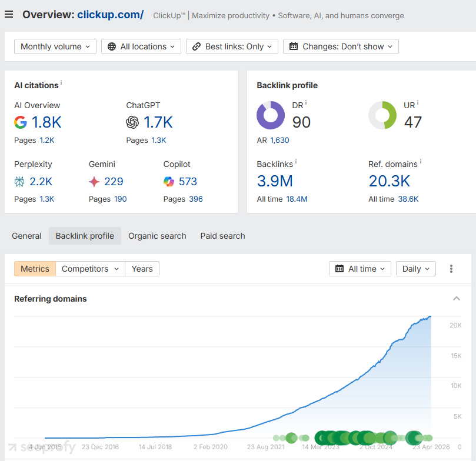
Task: Open the clickup.com/ link in title
Action: click(111, 15)
